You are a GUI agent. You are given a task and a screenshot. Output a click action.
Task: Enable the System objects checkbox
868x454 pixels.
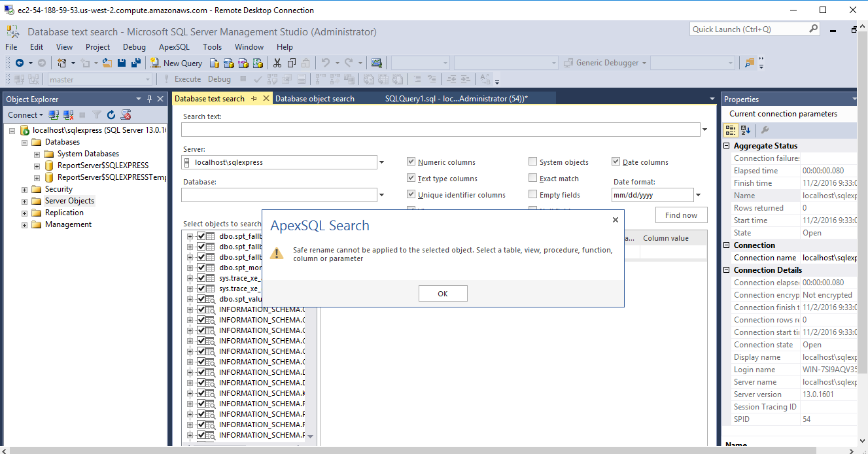point(533,162)
